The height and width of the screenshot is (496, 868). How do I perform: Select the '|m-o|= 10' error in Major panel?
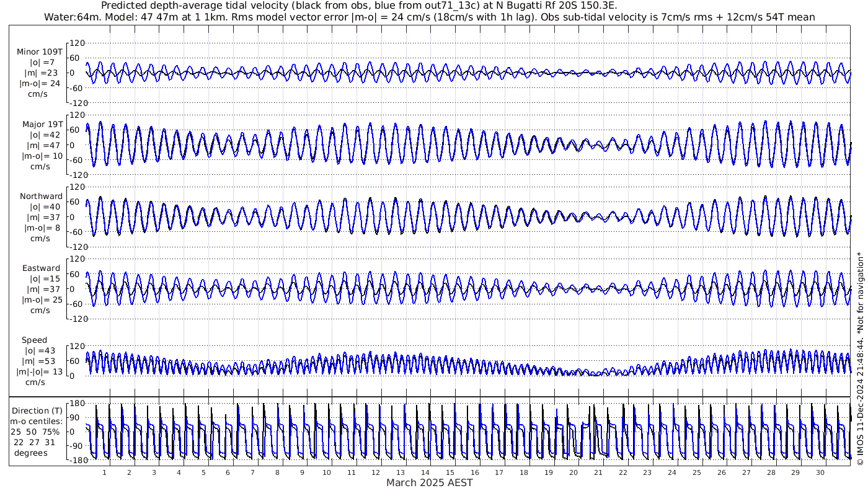[42, 156]
